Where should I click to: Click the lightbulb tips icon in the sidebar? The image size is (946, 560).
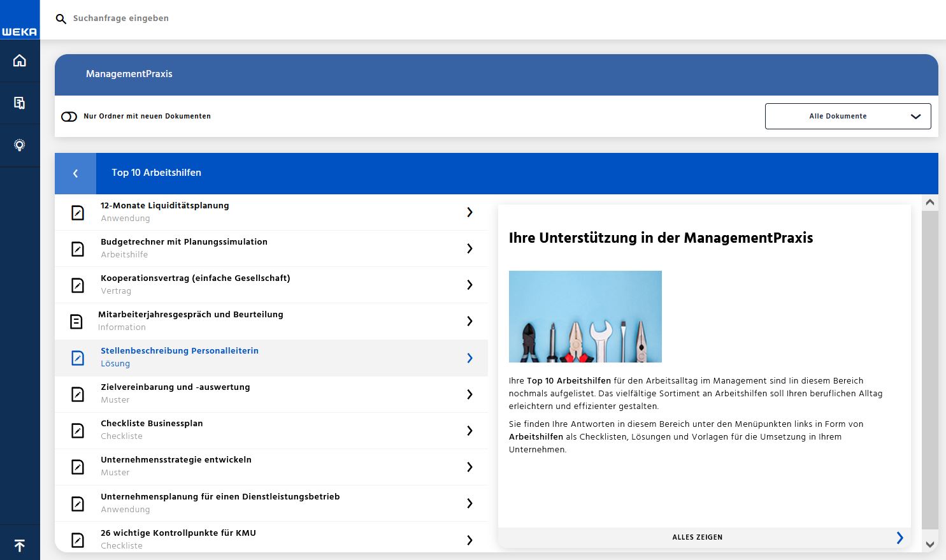[20, 145]
